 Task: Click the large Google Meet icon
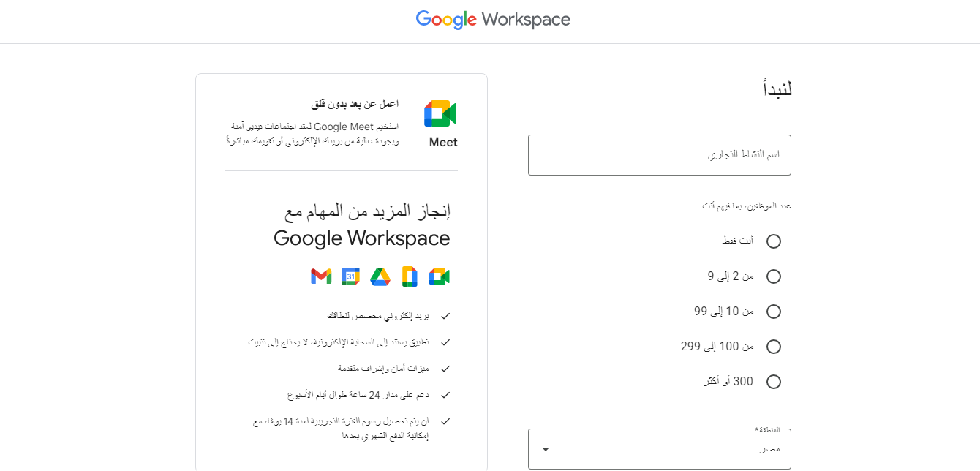click(x=440, y=114)
